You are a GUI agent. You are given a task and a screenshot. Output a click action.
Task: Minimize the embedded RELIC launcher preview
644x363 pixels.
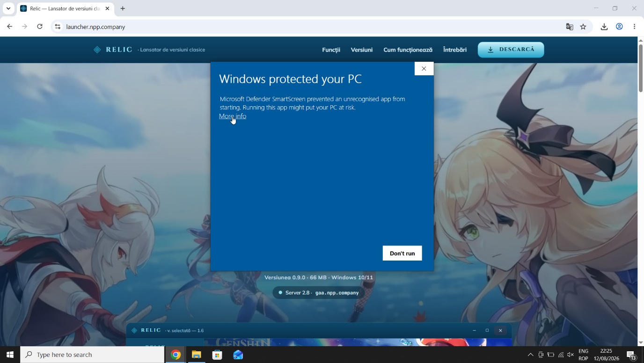[x=474, y=330]
